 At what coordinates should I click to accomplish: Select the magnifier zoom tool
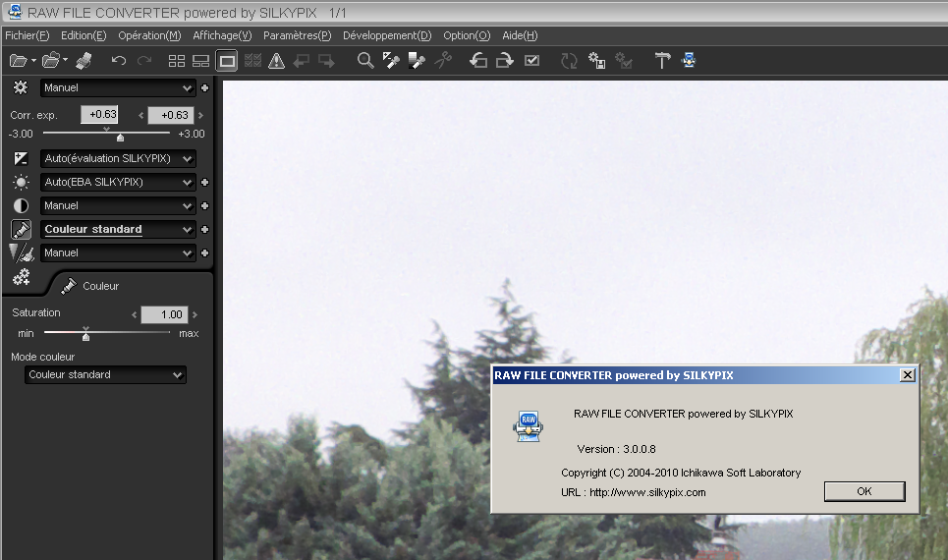click(x=365, y=61)
